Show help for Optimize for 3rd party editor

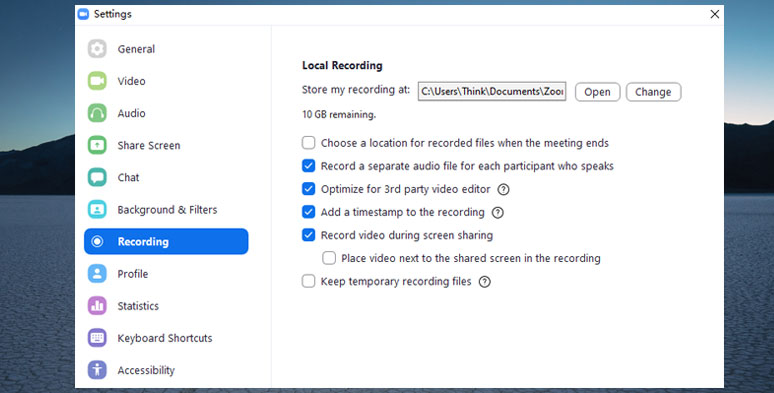(503, 189)
